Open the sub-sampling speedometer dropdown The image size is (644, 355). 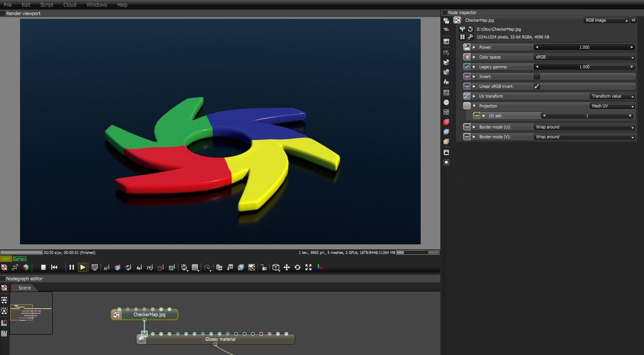coord(207,268)
